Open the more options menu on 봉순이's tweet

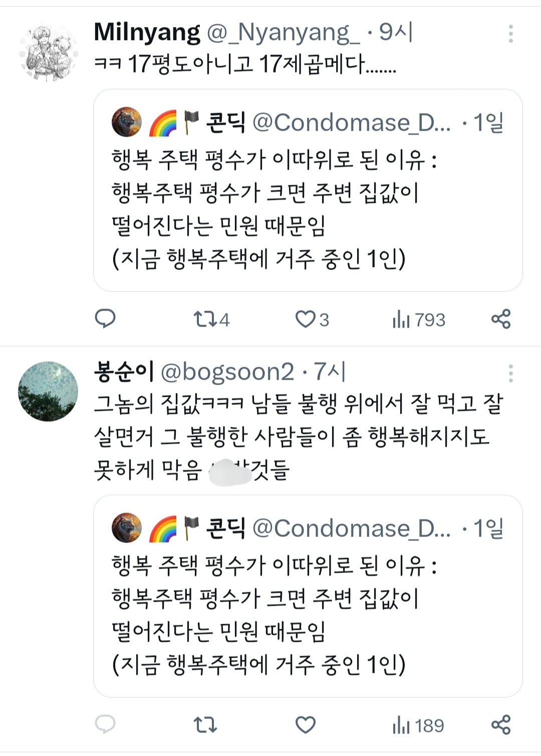pos(512,373)
